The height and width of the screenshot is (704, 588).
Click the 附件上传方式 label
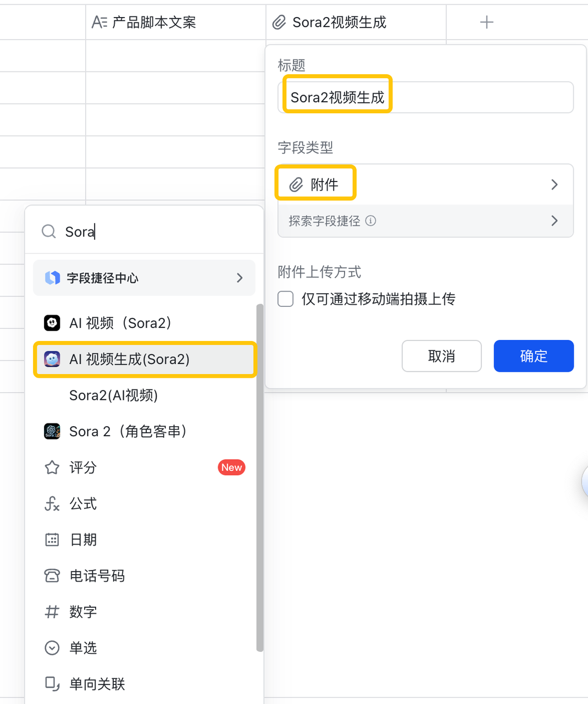point(319,272)
